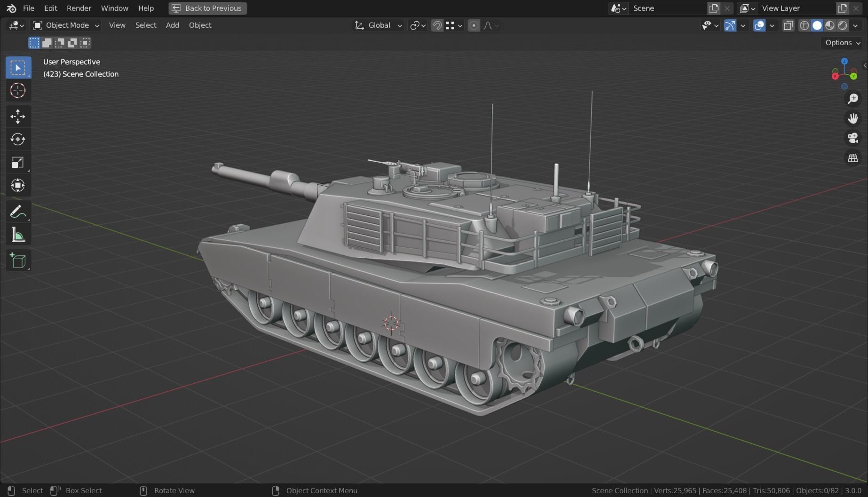The image size is (868, 497).
Task: Choose the Add Cube tool
Action: (18, 261)
